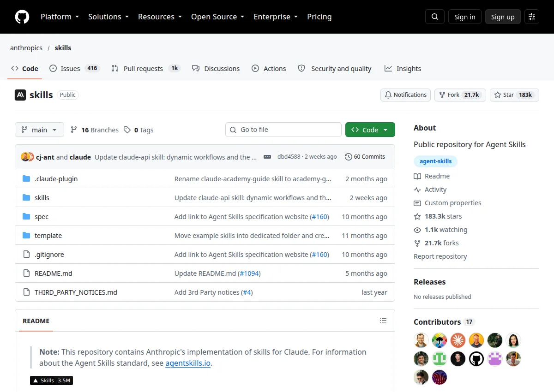Open the 16 Branches link
The width and height of the screenshot is (554, 392).
(95, 130)
